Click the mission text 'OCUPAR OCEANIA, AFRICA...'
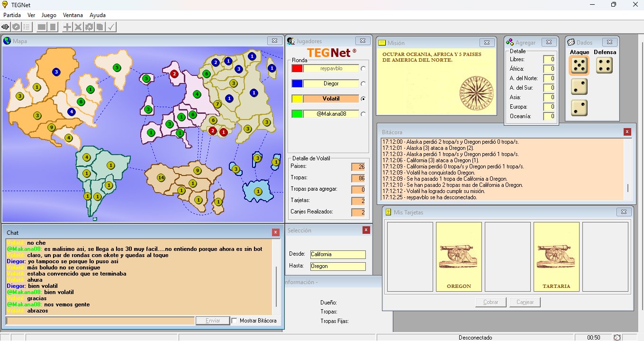This screenshot has width=644, height=341. [x=432, y=57]
